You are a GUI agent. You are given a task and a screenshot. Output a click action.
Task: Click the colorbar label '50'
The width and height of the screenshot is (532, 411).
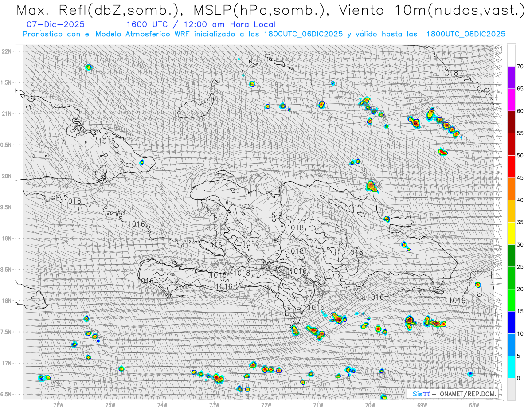(520, 156)
